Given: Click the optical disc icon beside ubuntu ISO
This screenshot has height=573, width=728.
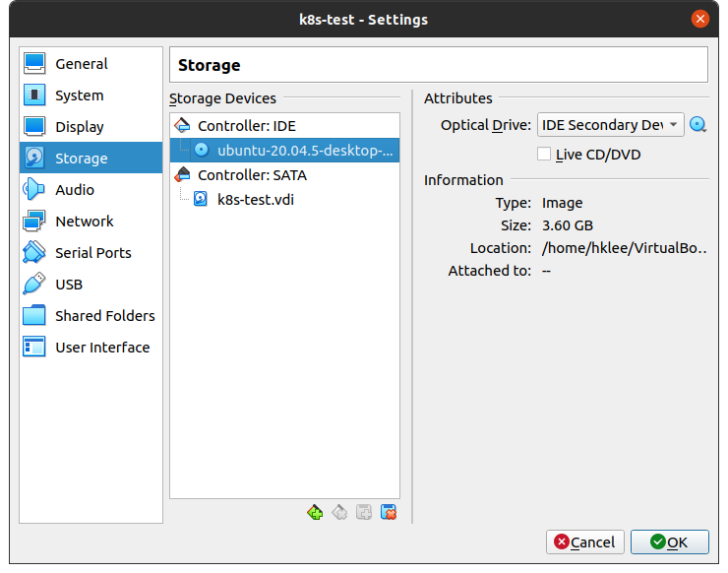Looking at the screenshot, I should tap(201, 150).
